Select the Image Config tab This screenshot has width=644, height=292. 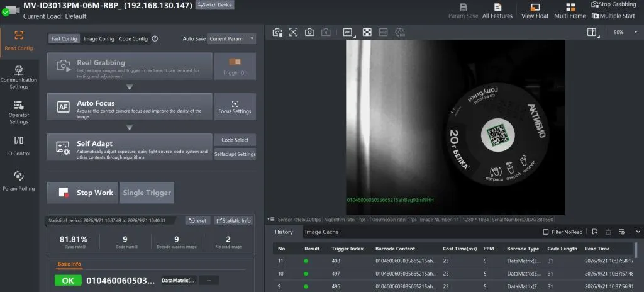click(99, 38)
